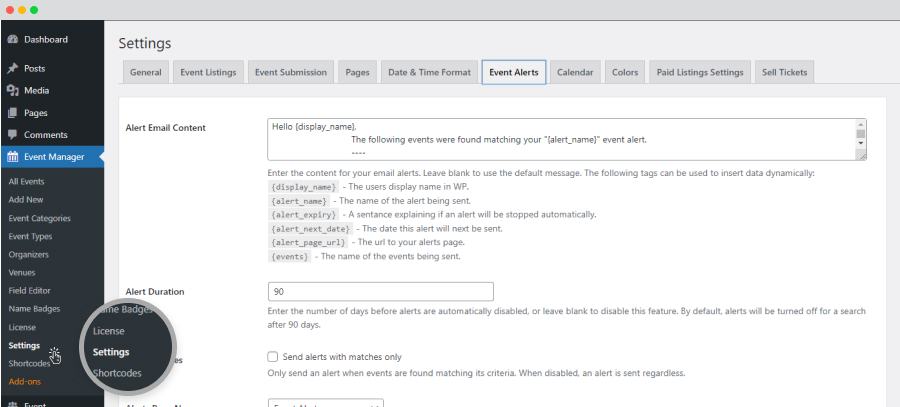
Task: Switch to the Calendar tab
Action: (x=575, y=72)
